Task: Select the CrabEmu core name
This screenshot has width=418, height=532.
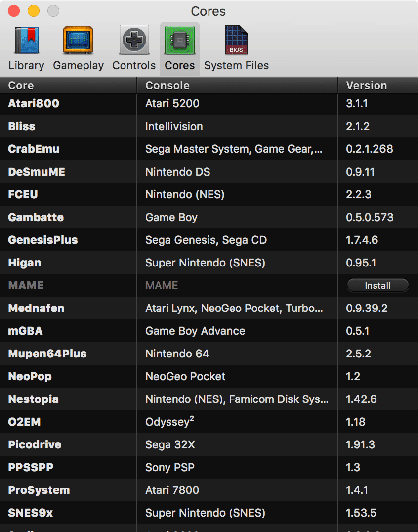Action: click(34, 149)
